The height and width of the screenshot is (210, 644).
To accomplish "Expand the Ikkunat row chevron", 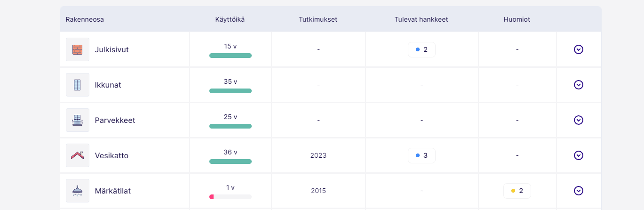I will click(x=579, y=85).
